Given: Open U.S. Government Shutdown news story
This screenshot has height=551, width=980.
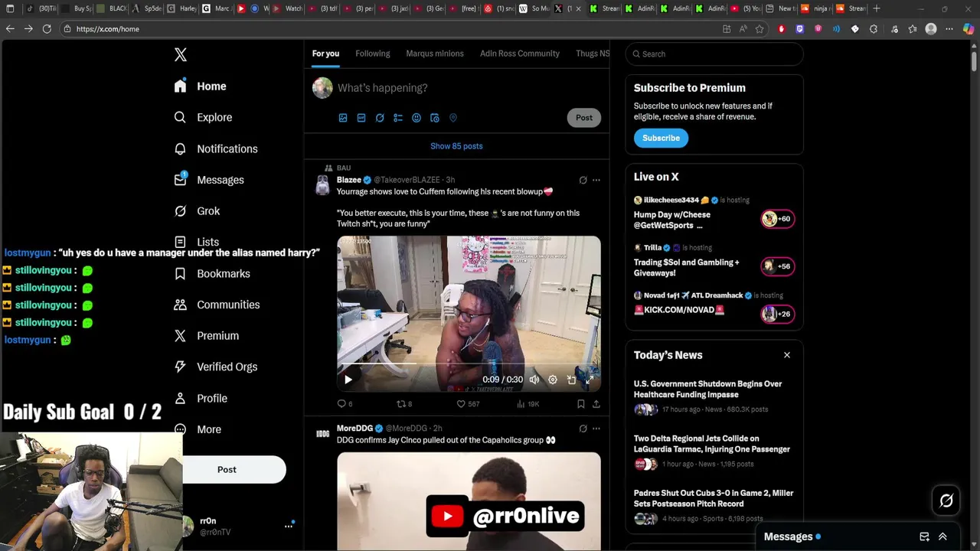Looking at the screenshot, I should 714,396.
